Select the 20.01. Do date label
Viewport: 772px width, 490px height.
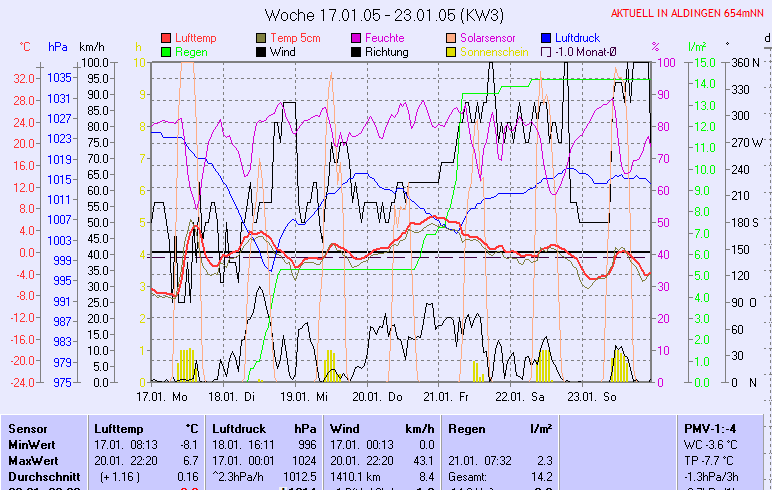click(383, 396)
